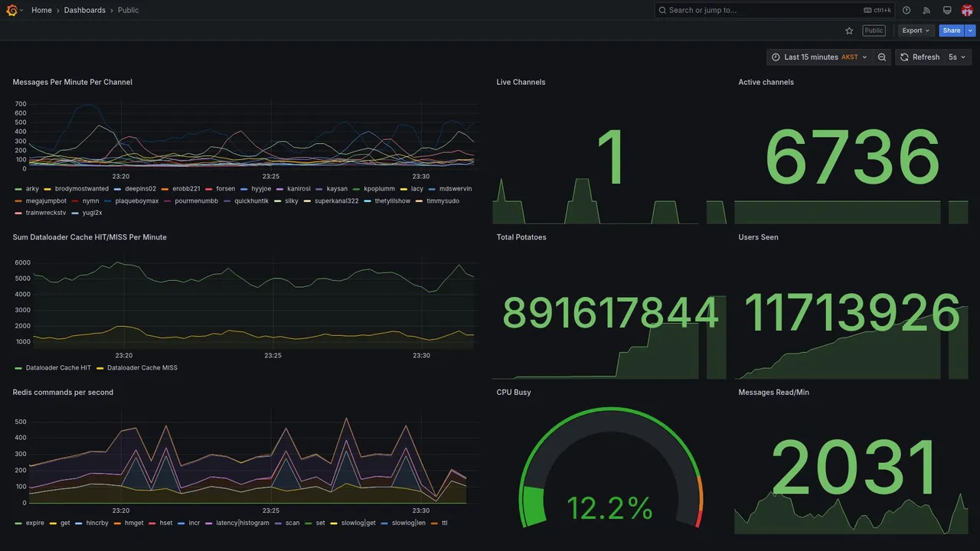Expand the 5s refresh interval dropdown
The image size is (980, 551).
(x=958, y=57)
